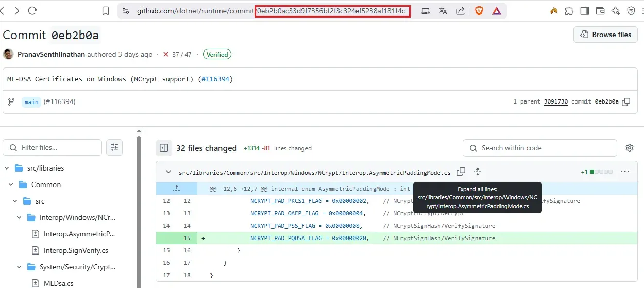Open diff view settings gear
The width and height of the screenshot is (644, 288).
point(629,148)
